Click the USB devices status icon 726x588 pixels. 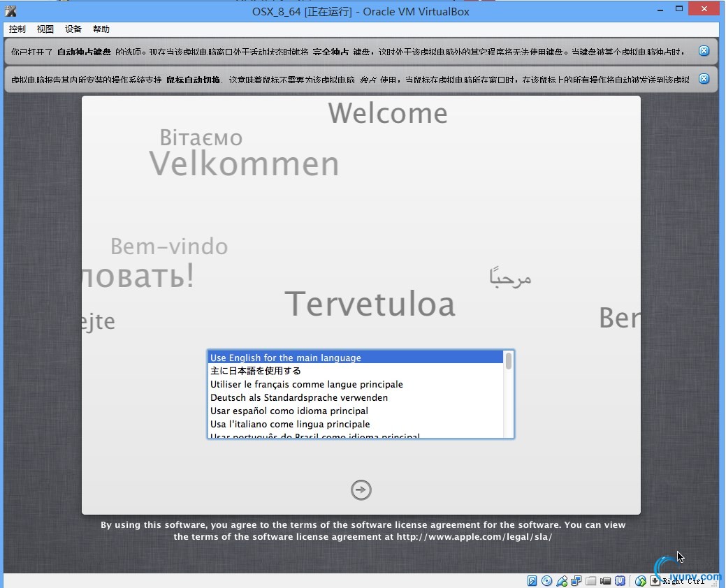(x=562, y=580)
